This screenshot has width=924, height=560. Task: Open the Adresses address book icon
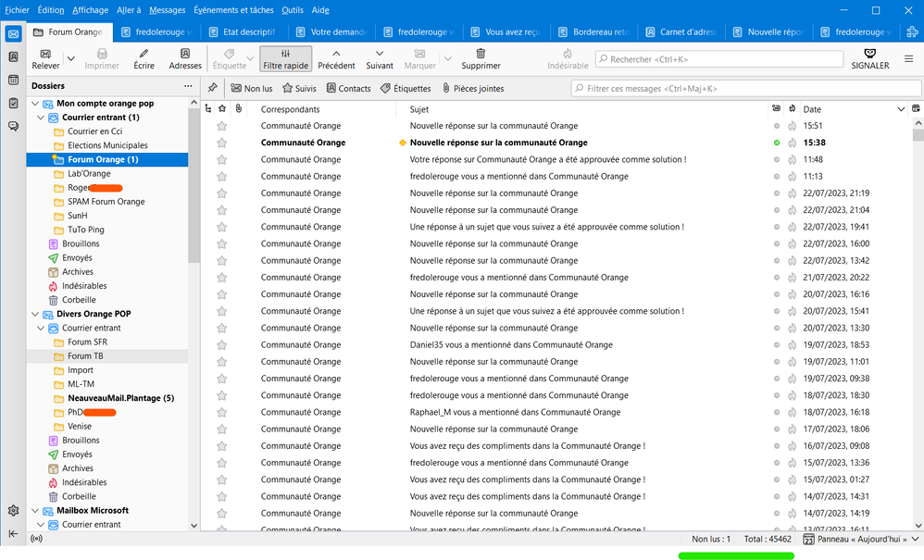185,55
